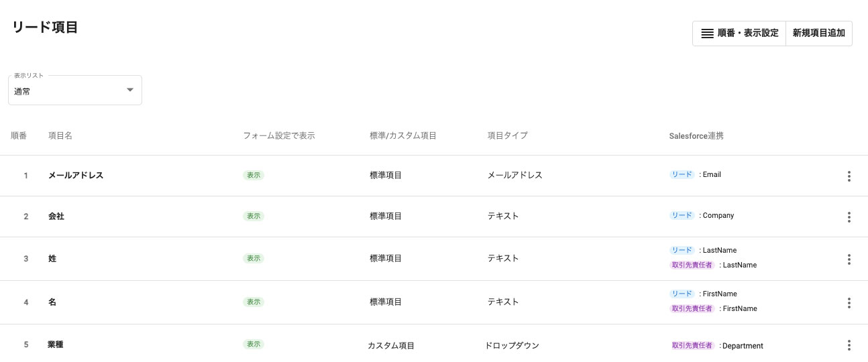The width and height of the screenshot is (868, 362).
Task: Open the kebab menu for メールアドレス row
Action: click(x=849, y=176)
